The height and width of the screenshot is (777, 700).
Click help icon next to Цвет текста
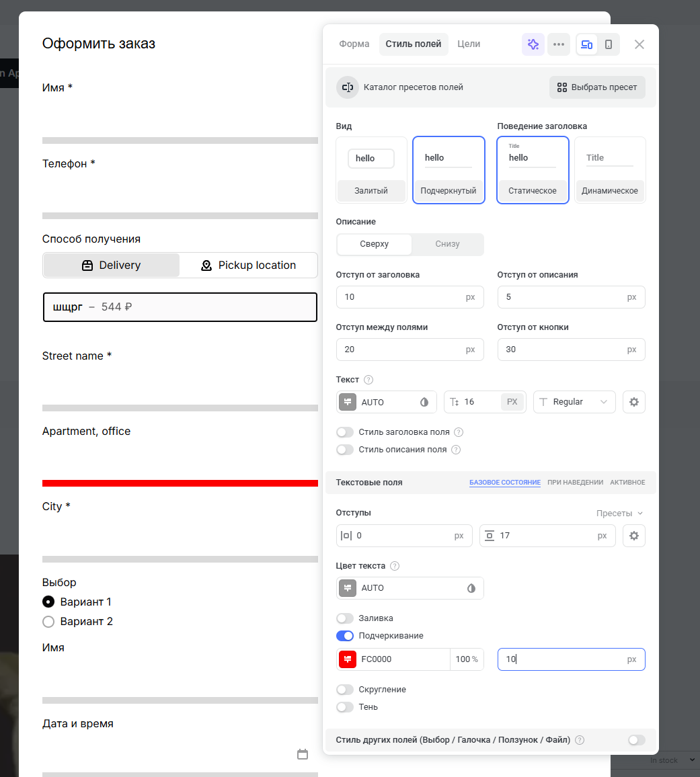395,566
